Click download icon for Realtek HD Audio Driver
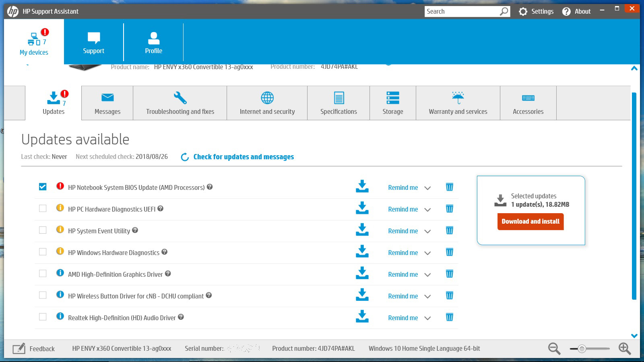 [x=362, y=317]
